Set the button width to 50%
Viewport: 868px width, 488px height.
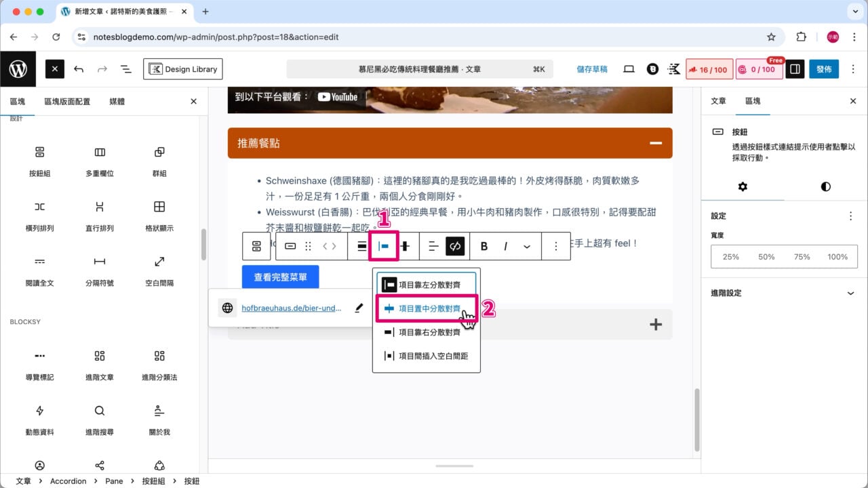pos(766,256)
